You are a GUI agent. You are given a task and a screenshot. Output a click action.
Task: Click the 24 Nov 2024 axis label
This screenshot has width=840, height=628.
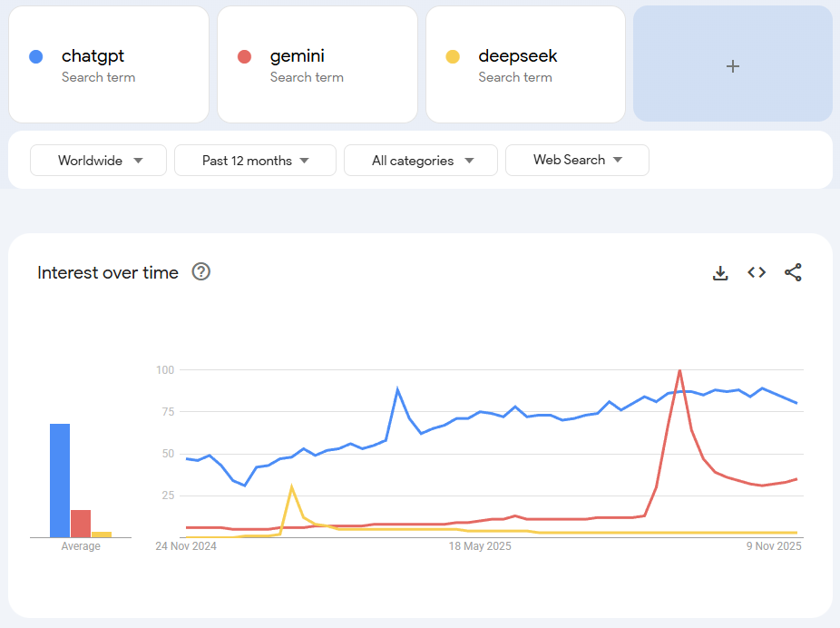(x=186, y=546)
